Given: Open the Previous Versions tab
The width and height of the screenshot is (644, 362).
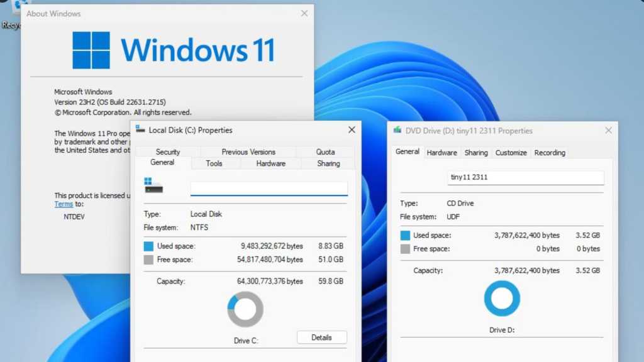Looking at the screenshot, I should [248, 151].
